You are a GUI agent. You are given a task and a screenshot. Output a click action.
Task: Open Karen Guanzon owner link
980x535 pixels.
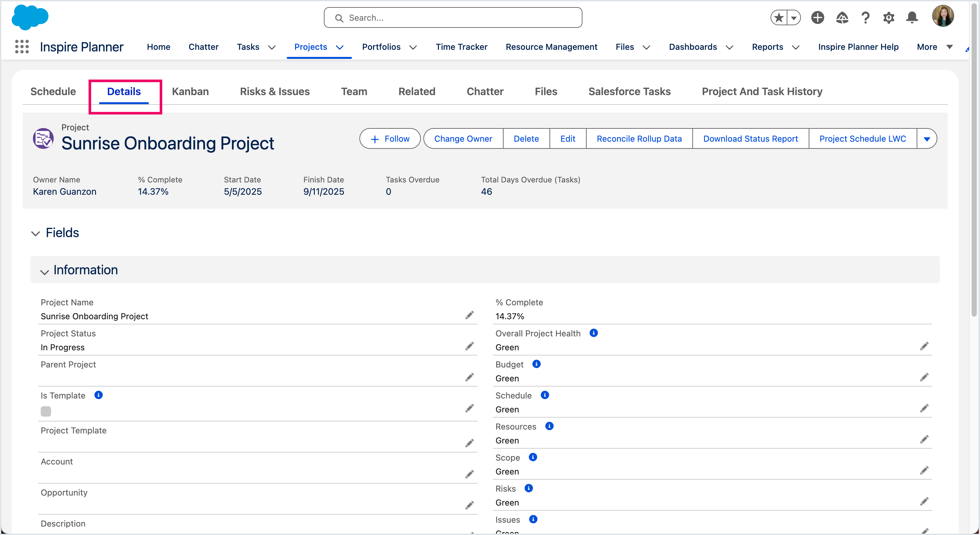(x=65, y=191)
